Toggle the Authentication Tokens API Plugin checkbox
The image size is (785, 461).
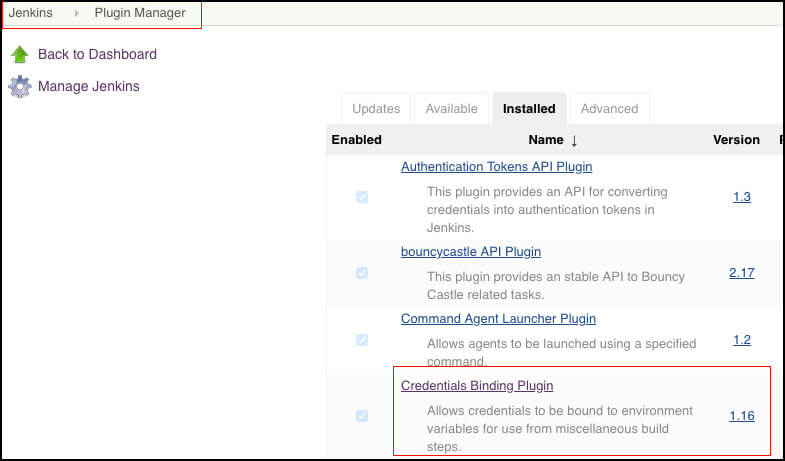coord(362,197)
